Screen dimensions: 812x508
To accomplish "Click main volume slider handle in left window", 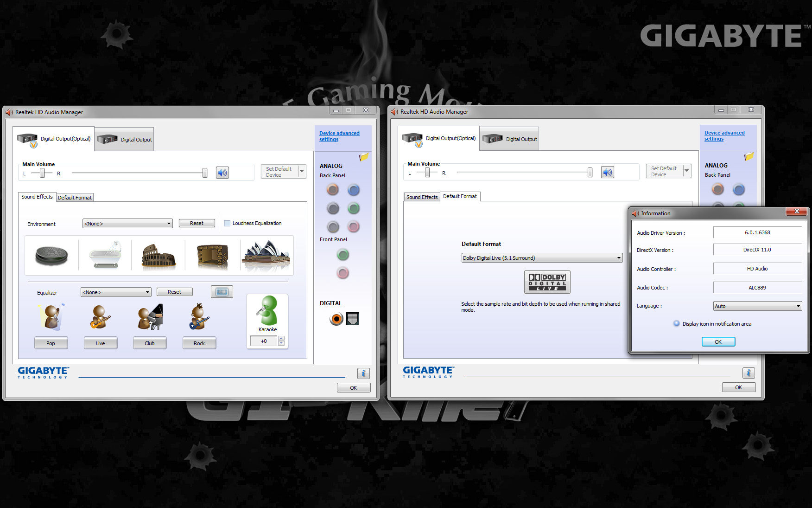I will click(x=205, y=173).
